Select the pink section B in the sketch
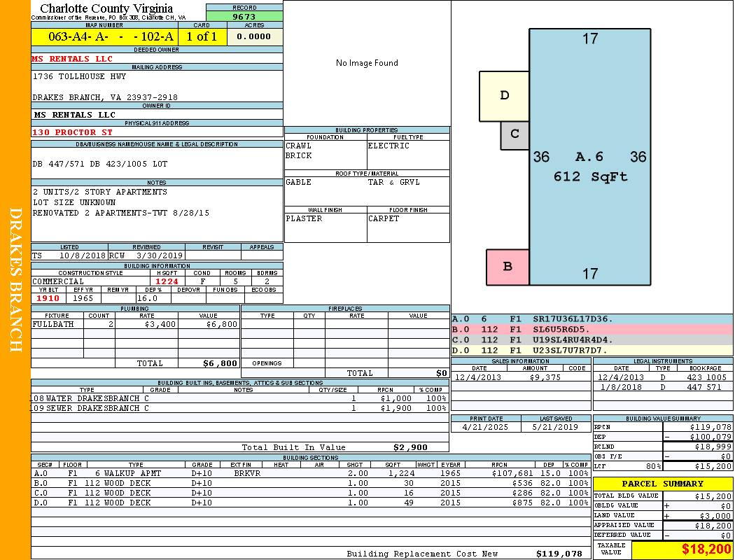This screenshot has height=560, width=735. tap(507, 267)
